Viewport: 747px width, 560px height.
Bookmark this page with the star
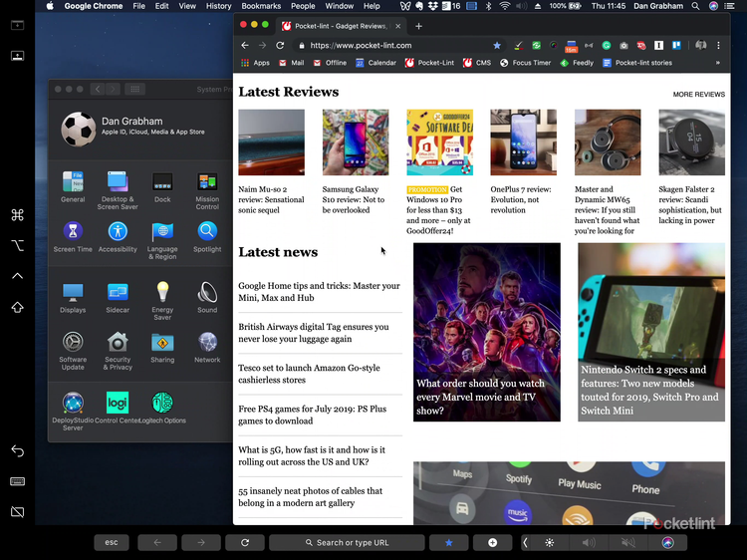click(497, 45)
